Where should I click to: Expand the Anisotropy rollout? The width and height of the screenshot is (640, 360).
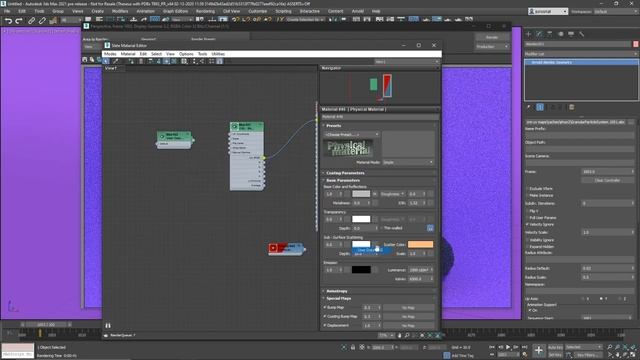(x=337, y=291)
